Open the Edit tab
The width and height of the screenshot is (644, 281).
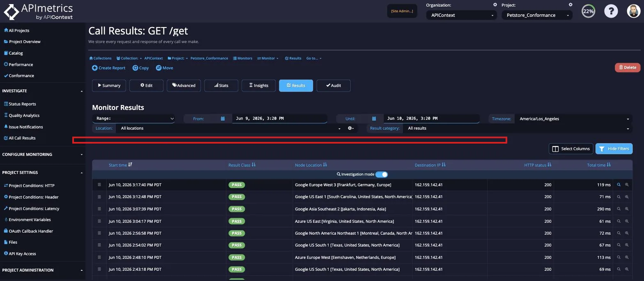[146, 85]
